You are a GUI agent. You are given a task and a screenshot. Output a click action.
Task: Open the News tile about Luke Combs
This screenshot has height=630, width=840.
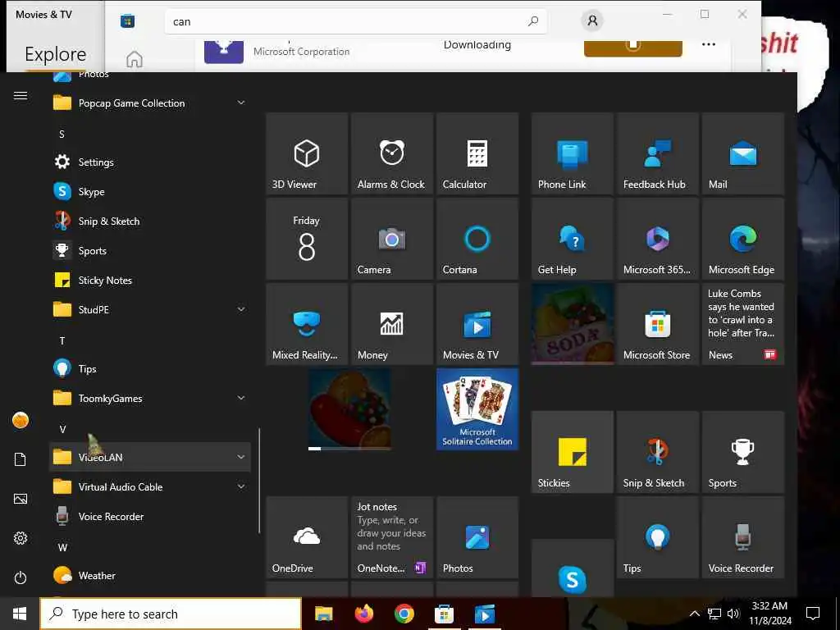pyautogui.click(x=743, y=324)
